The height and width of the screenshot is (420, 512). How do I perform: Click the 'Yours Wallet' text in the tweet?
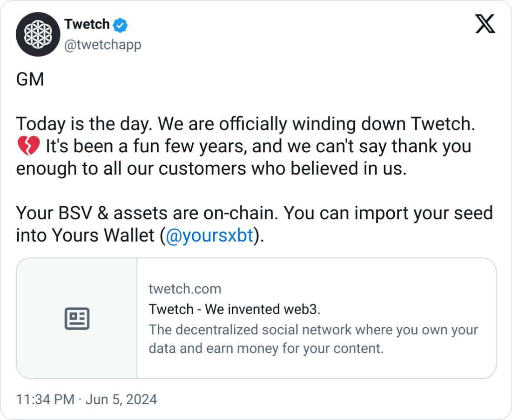tap(103, 235)
